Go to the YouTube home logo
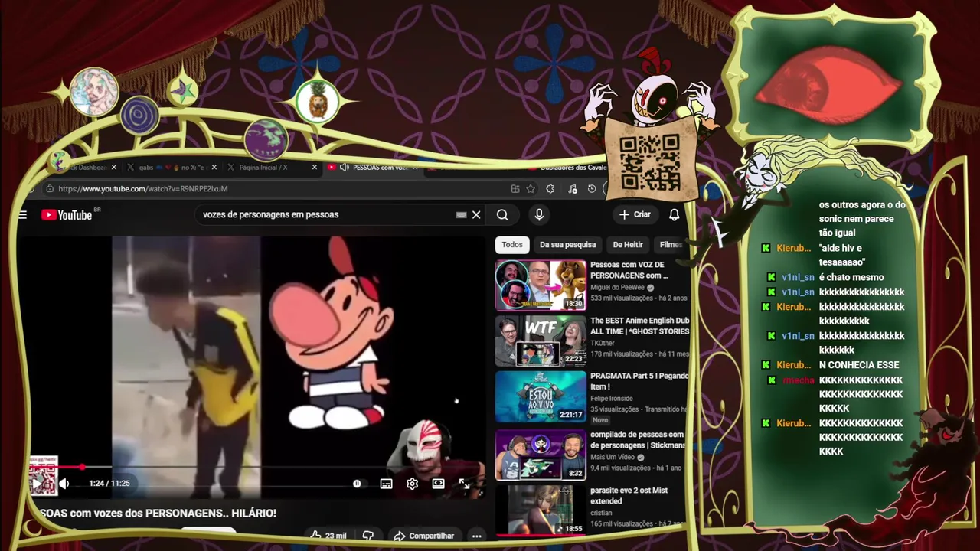This screenshot has height=551, width=980. tap(67, 215)
